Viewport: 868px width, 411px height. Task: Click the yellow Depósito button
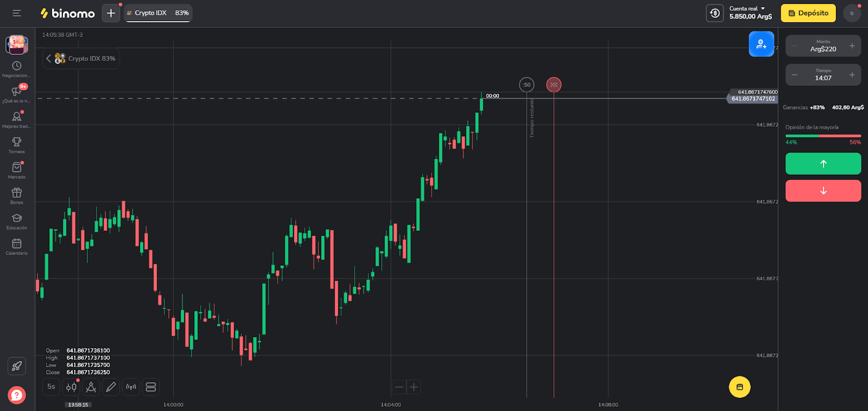(x=808, y=13)
